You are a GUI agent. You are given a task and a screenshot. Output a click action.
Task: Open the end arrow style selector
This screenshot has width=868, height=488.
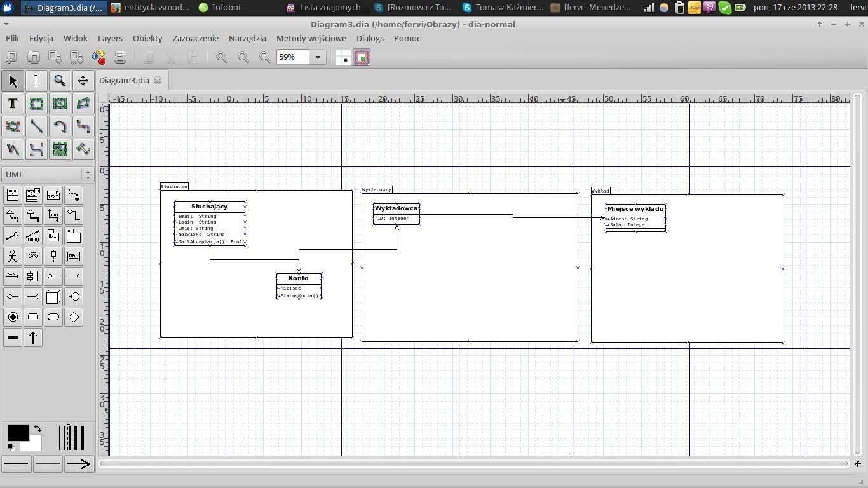79,464
